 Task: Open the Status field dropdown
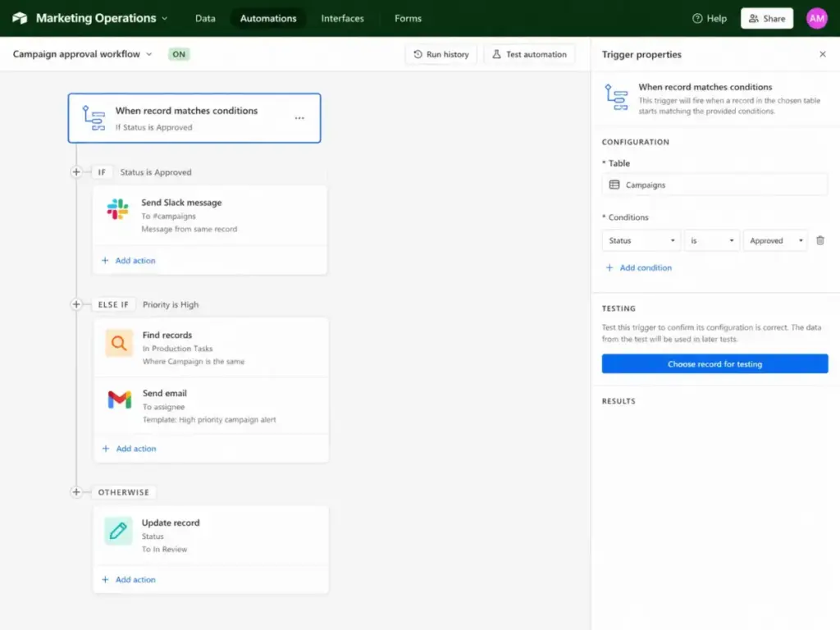tap(641, 240)
